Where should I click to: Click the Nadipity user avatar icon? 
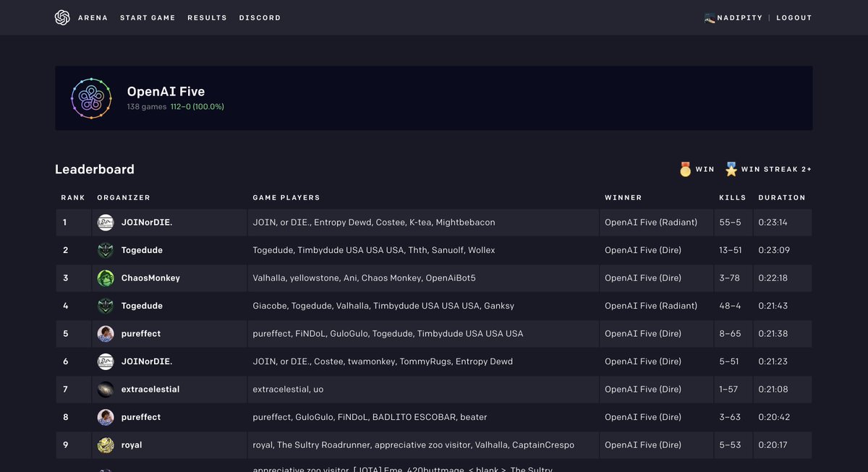pyautogui.click(x=710, y=17)
